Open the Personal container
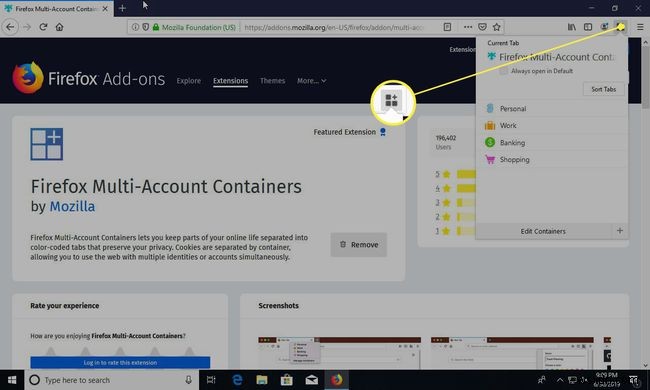Image resolution: width=650 pixels, height=390 pixels. (x=552, y=109)
